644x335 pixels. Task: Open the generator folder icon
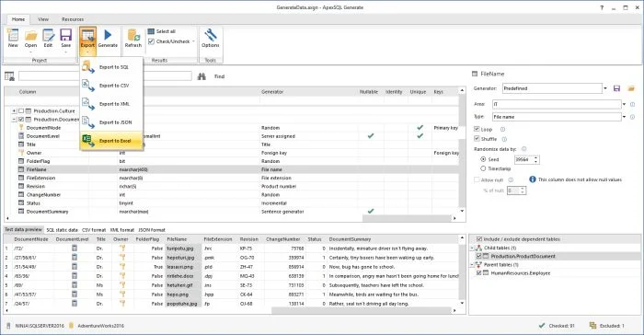pos(631,88)
